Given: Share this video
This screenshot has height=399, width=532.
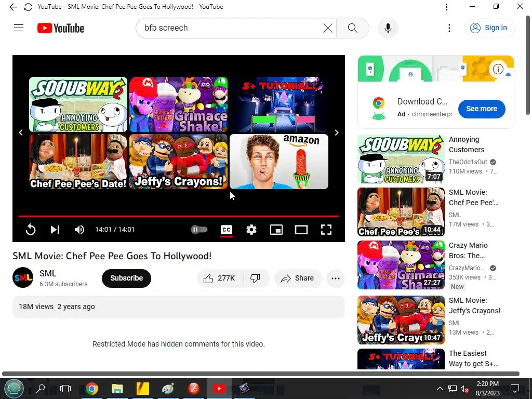Looking at the screenshot, I should click(x=298, y=278).
